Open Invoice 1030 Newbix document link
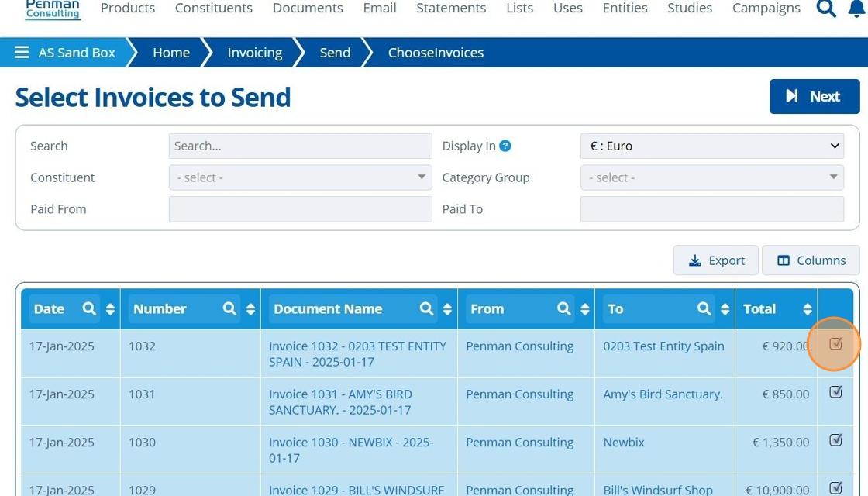Image resolution: width=868 pixels, height=496 pixels. point(351,450)
